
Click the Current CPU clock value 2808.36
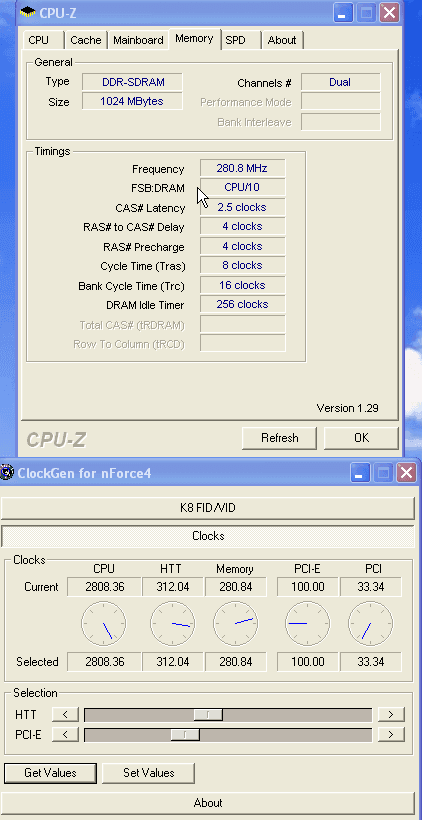tap(105, 587)
